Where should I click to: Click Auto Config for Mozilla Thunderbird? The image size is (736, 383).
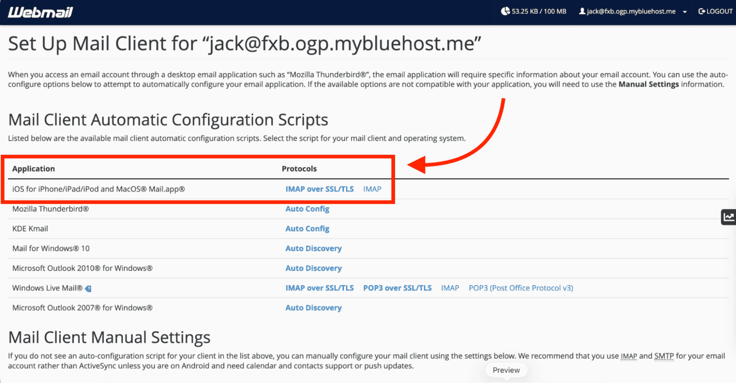point(307,209)
